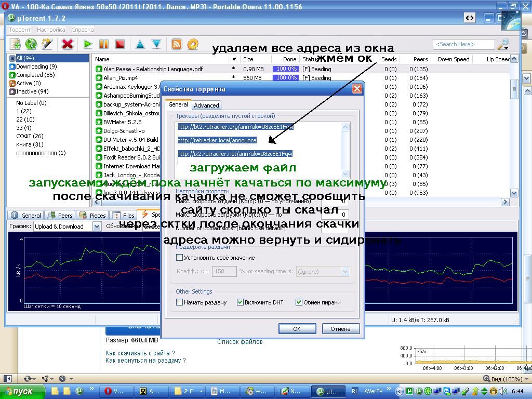The width and height of the screenshot is (532, 399).
Task: Enable Установить своё значение checkbox
Action: [179, 258]
